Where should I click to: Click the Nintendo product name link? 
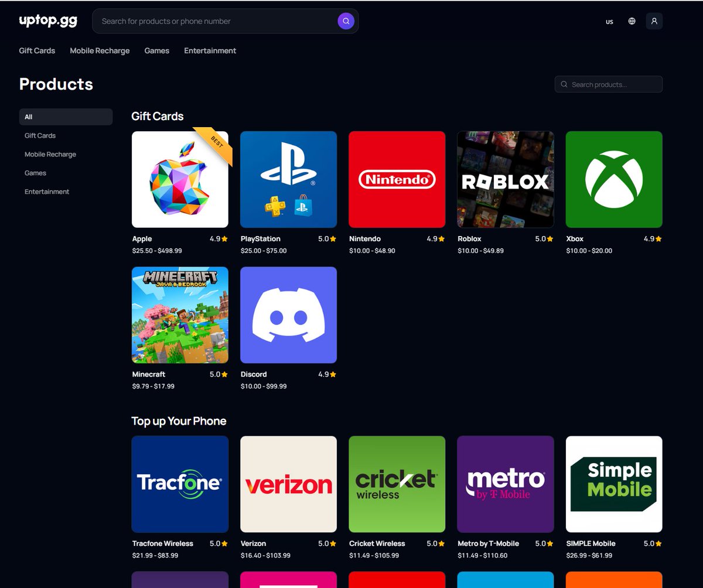365,239
